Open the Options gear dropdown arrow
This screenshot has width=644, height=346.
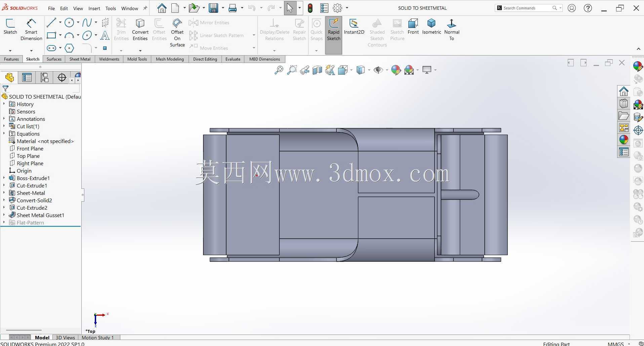click(347, 8)
